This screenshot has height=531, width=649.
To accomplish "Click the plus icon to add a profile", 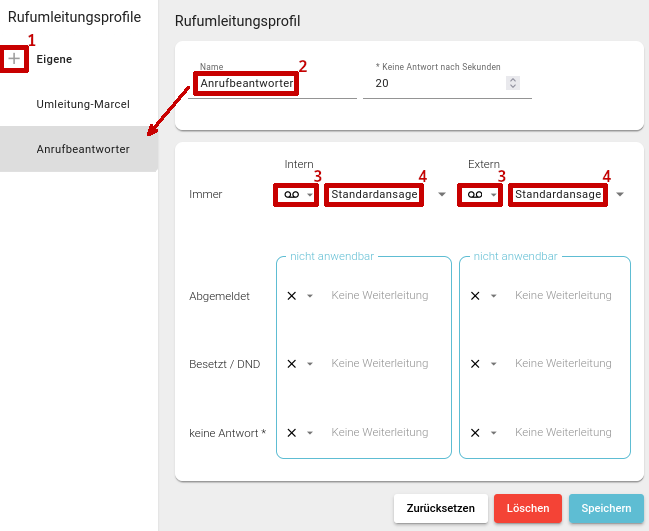I will click(x=14, y=59).
